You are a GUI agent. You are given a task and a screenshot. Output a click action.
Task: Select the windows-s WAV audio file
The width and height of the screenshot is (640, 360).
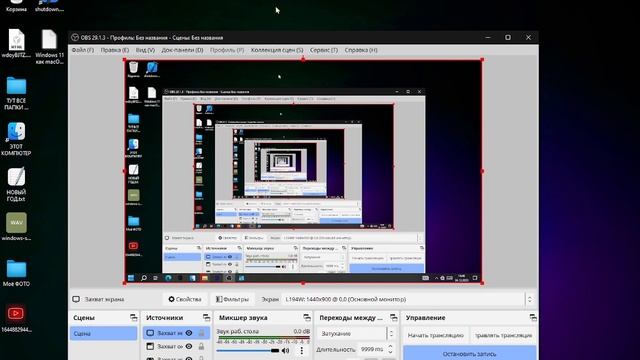[16, 227]
